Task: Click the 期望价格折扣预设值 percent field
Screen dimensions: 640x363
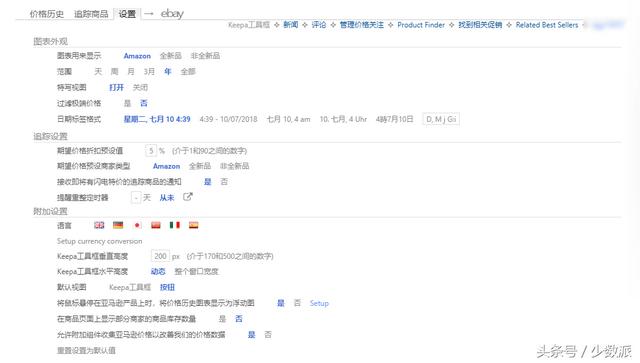Action: 151,151
